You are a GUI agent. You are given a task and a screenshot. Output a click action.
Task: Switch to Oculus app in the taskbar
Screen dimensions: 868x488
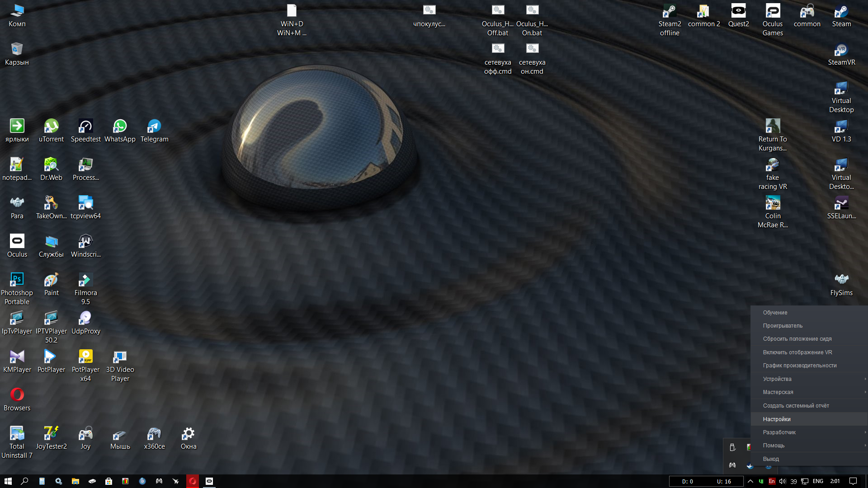(209, 481)
